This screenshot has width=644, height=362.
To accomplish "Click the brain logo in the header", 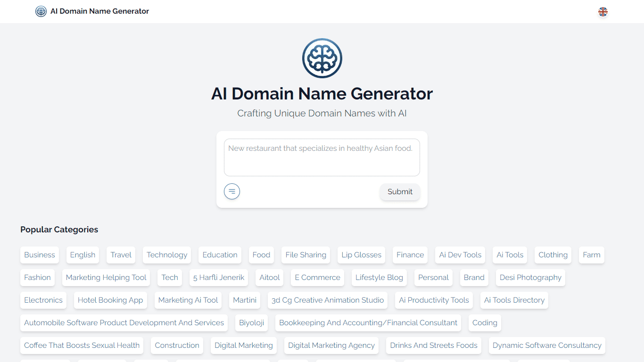I will click(x=41, y=11).
